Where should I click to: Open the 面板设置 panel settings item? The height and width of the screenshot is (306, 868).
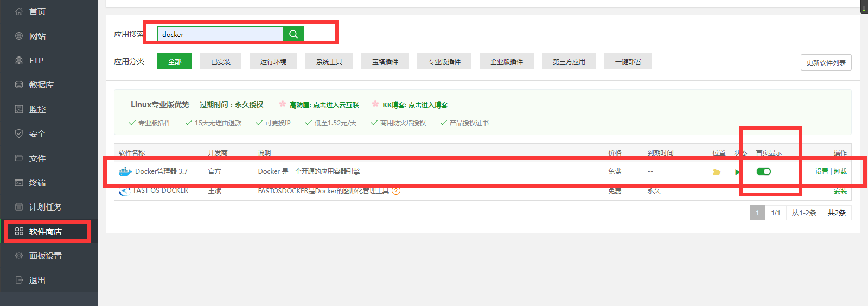(49, 256)
